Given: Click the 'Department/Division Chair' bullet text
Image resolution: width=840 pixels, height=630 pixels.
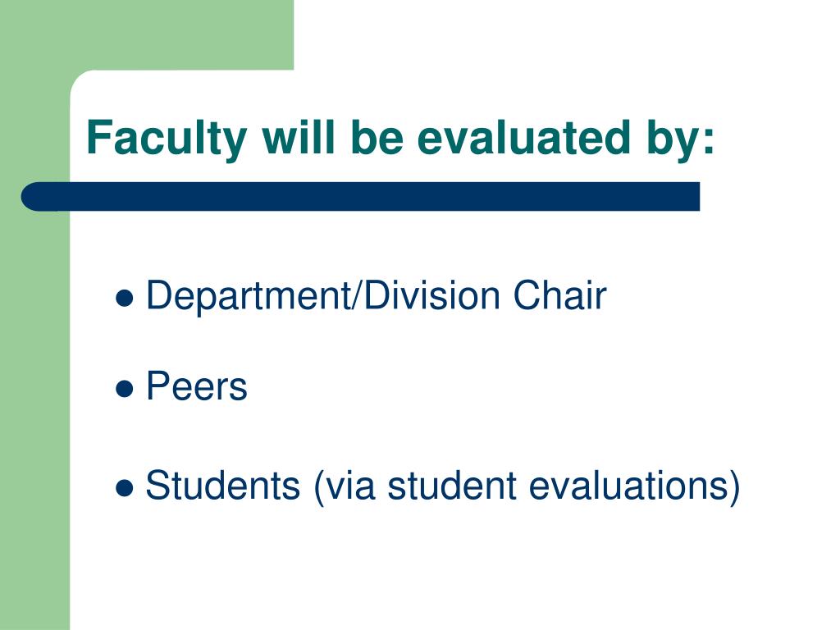Looking at the screenshot, I should 376,295.
